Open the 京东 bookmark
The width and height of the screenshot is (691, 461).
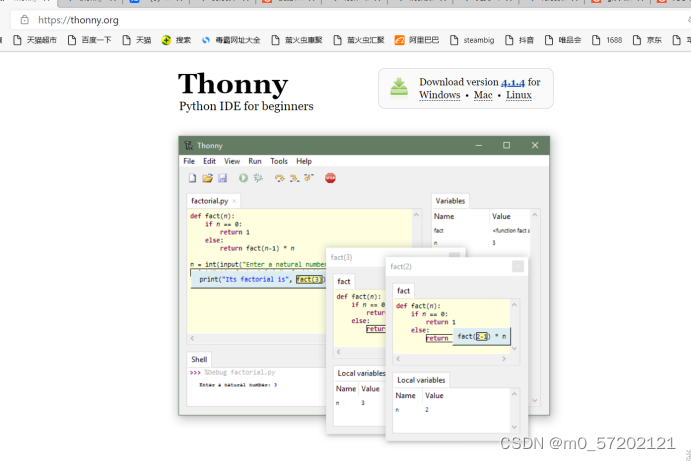(647, 40)
